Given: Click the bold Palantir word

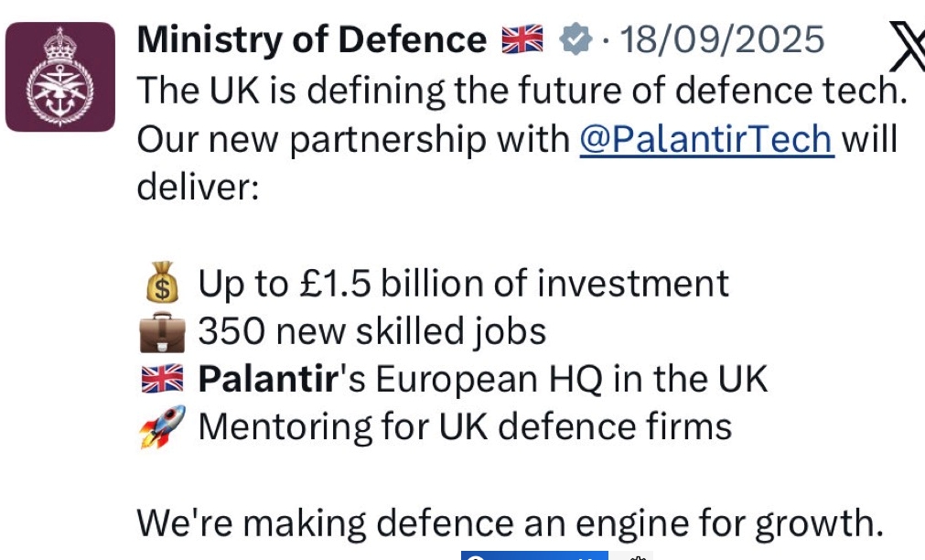Looking at the screenshot, I should pyautogui.click(x=267, y=379).
